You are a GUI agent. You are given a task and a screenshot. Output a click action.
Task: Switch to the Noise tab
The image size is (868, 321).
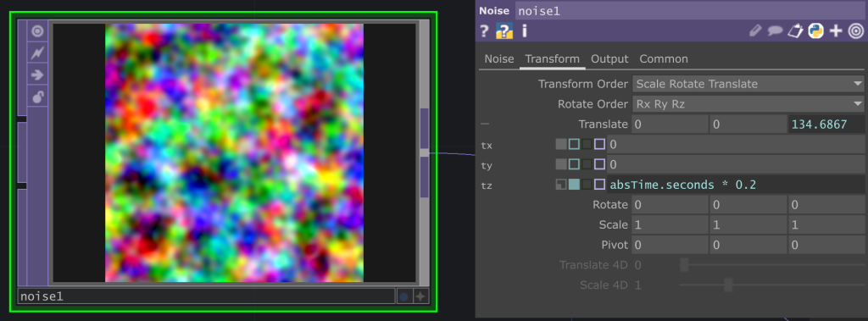pos(499,58)
